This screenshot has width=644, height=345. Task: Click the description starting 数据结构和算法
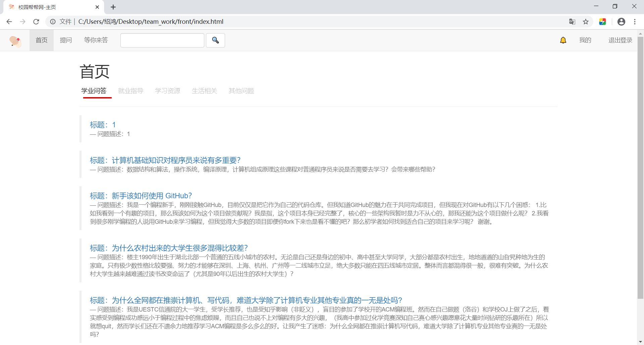click(x=263, y=169)
